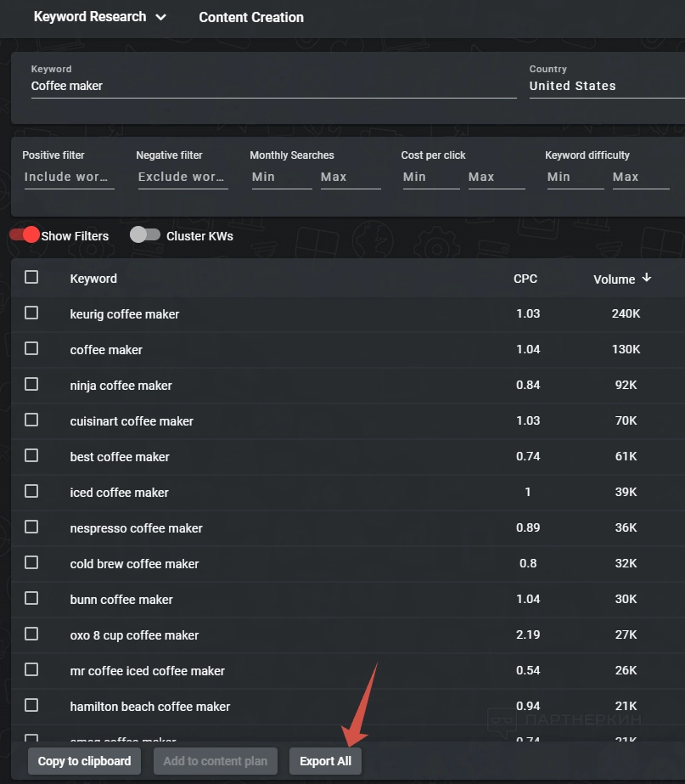This screenshot has width=685, height=784.
Task: Click the Export All button
Action: click(325, 761)
